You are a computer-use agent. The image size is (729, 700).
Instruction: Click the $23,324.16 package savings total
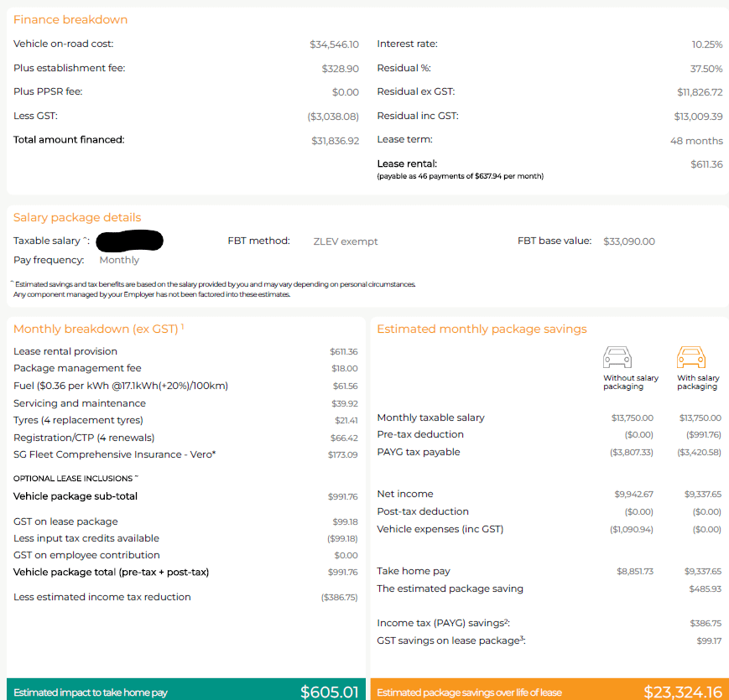(682, 692)
